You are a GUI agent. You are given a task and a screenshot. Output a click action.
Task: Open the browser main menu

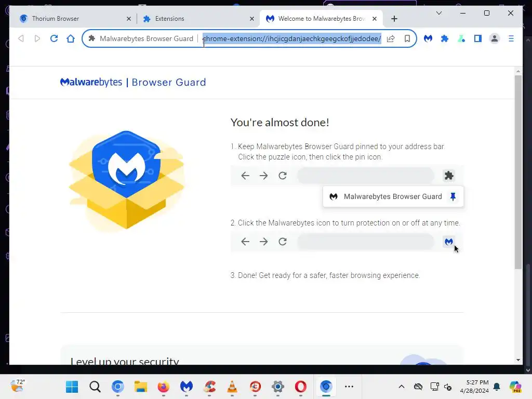coord(511,38)
